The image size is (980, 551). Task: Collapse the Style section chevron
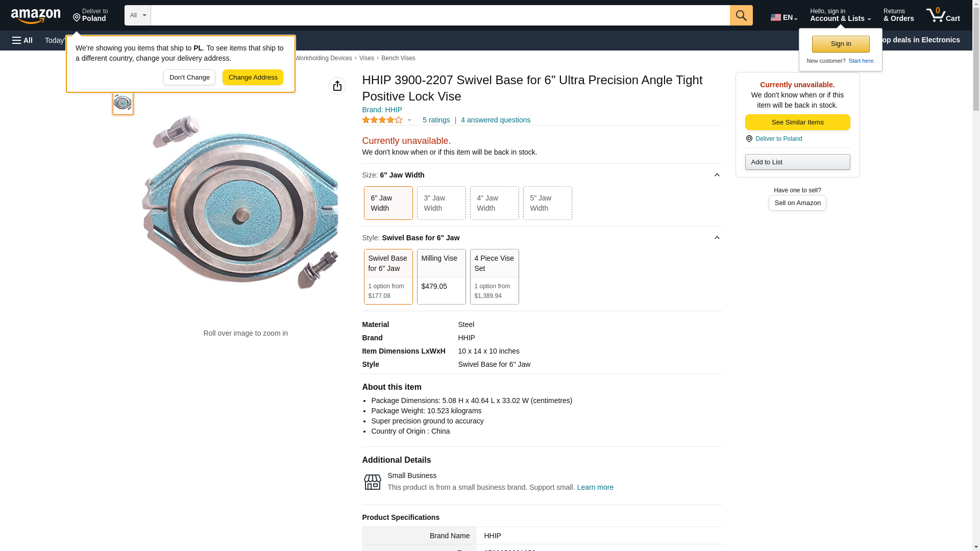coord(717,238)
